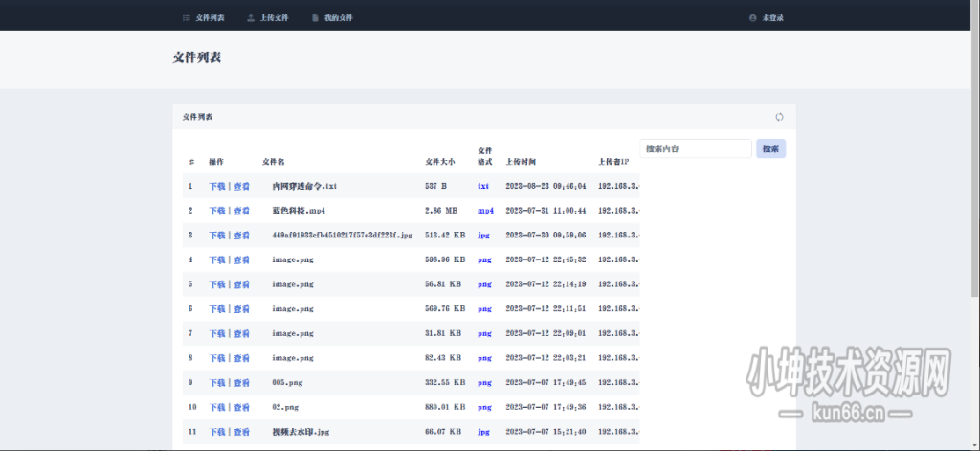Click the 文件名 column header
980x451 pixels.
[x=273, y=162]
